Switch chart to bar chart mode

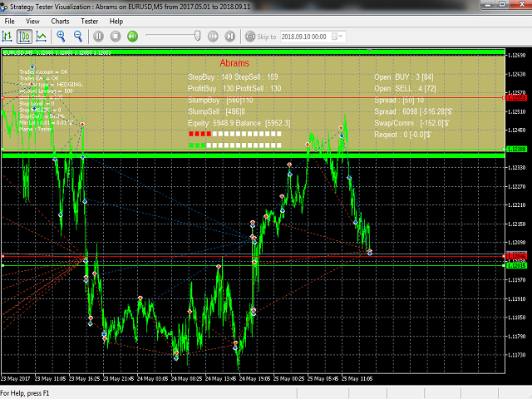(x=7, y=37)
